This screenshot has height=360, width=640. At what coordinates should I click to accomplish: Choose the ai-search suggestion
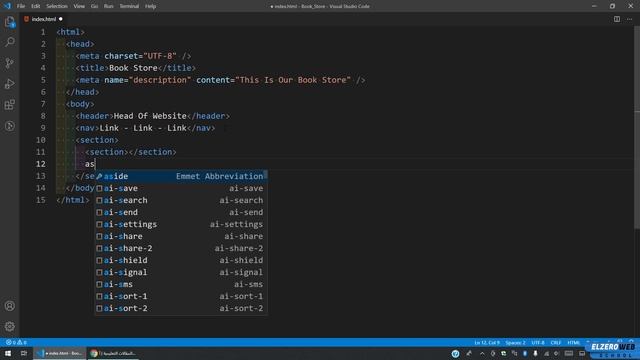point(181,200)
